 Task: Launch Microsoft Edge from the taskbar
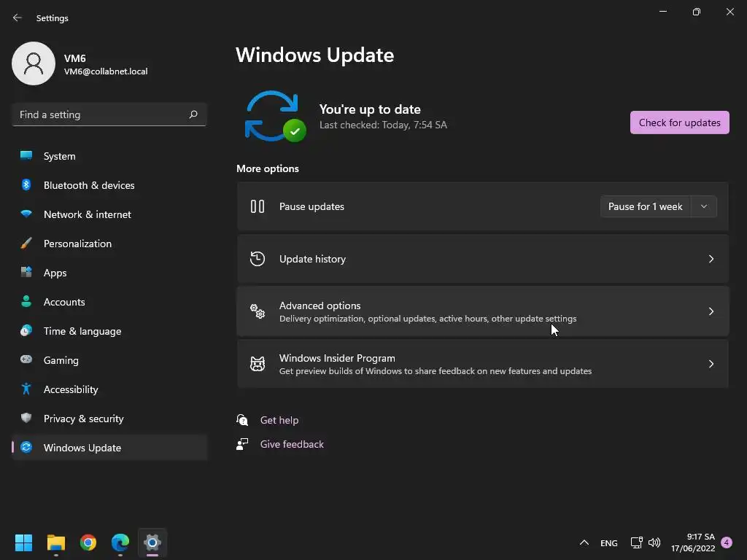tap(120, 542)
